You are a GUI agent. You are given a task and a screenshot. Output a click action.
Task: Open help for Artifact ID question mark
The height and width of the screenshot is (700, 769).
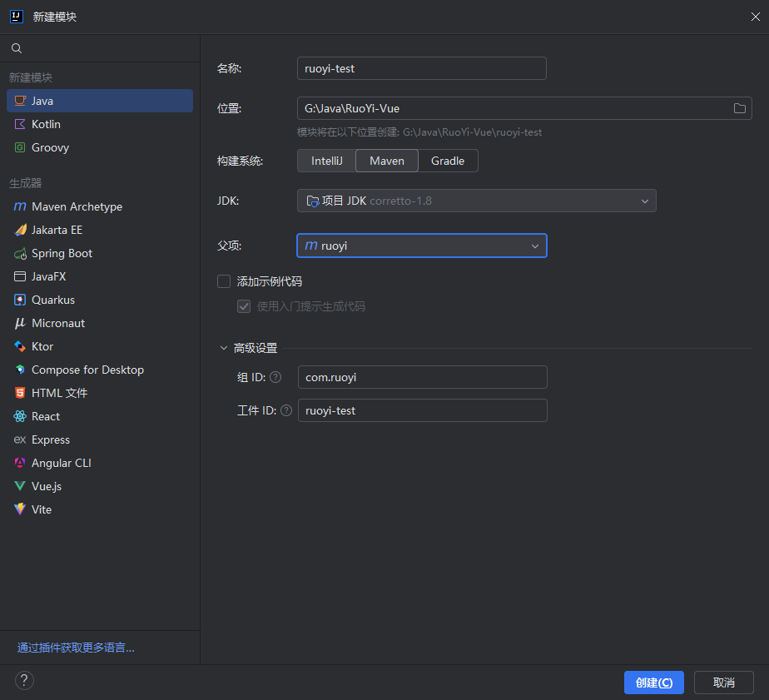(x=286, y=410)
